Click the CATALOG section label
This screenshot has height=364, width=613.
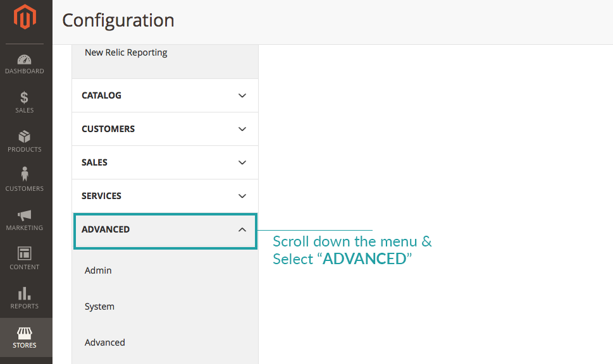(101, 95)
